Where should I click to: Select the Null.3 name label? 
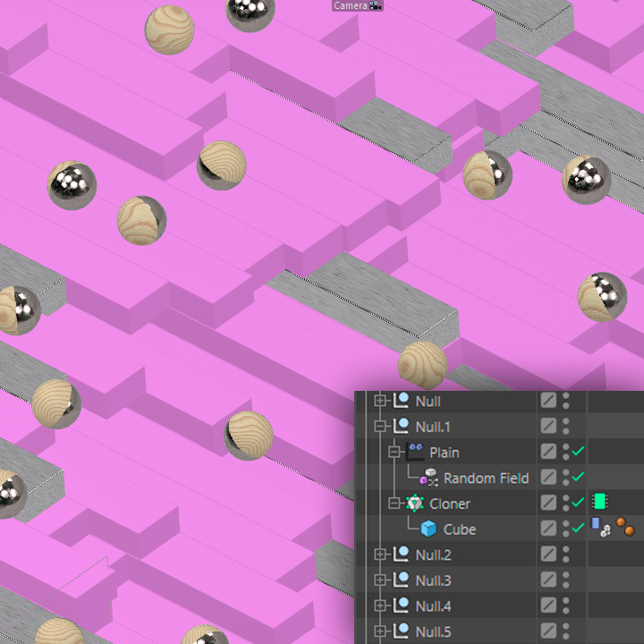point(433,580)
